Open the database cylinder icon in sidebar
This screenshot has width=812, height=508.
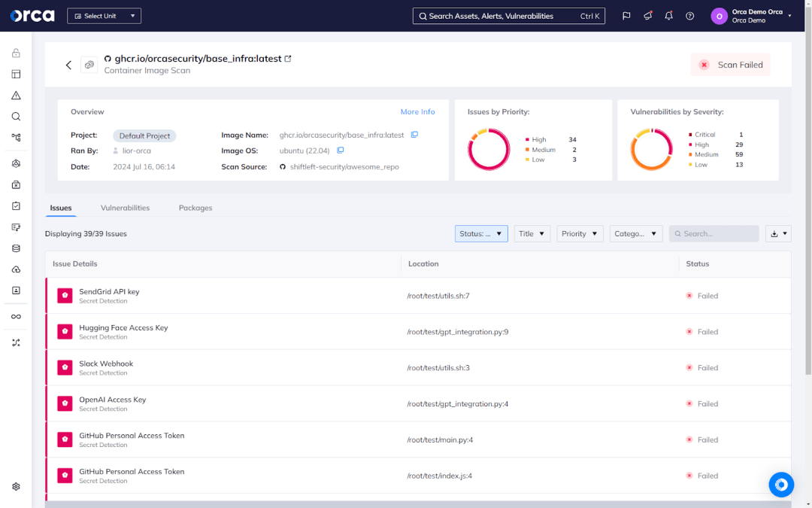click(x=16, y=248)
